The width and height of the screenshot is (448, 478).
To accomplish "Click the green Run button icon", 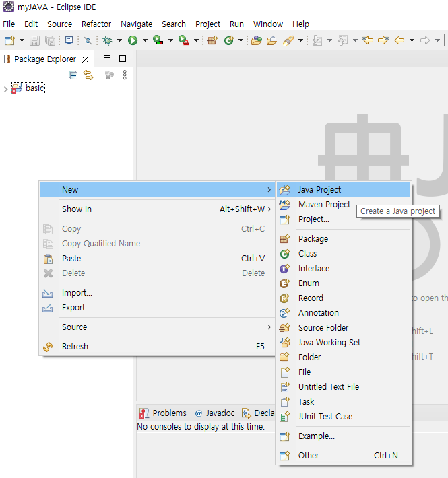I will (x=133, y=40).
